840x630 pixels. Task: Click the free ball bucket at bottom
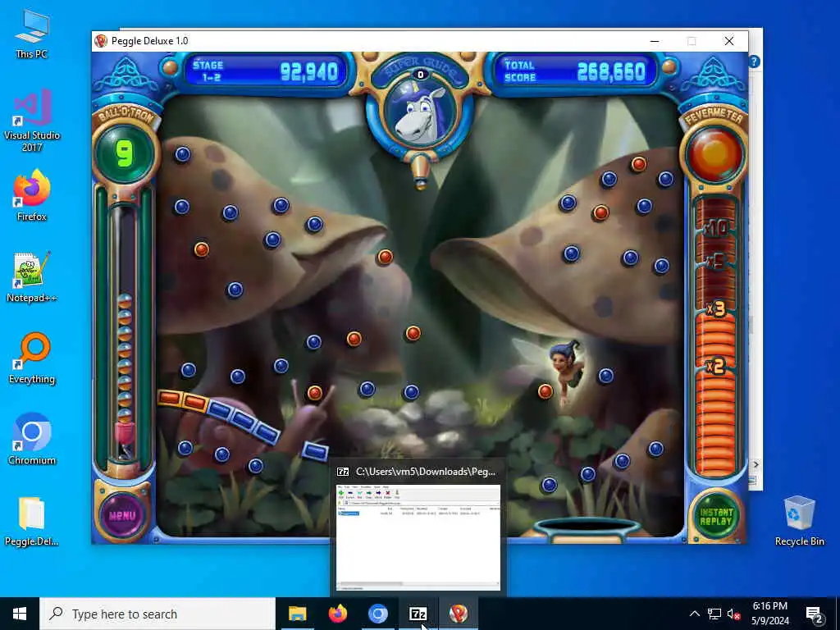click(x=588, y=529)
